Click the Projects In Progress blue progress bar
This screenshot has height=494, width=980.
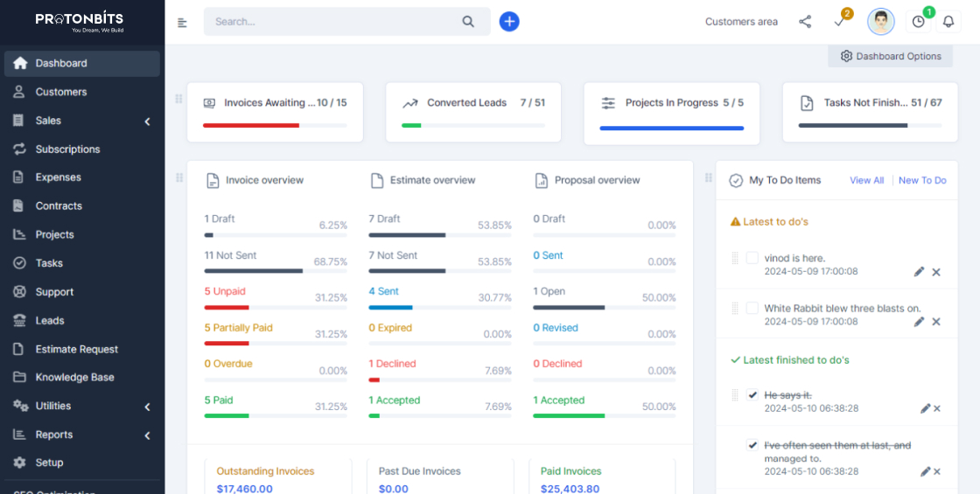(671, 128)
